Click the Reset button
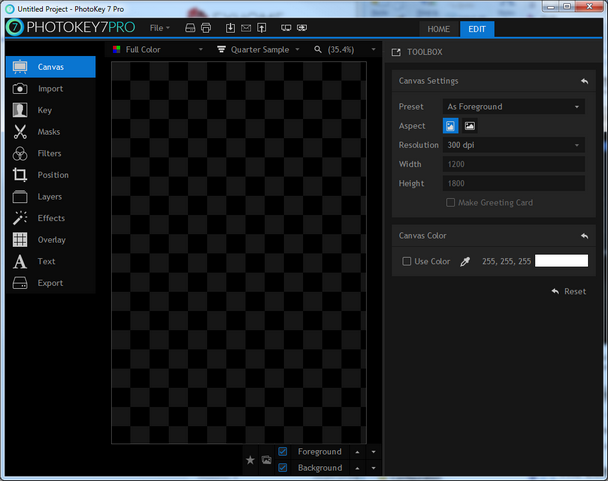Image resolution: width=608 pixels, height=481 pixels. [x=568, y=291]
